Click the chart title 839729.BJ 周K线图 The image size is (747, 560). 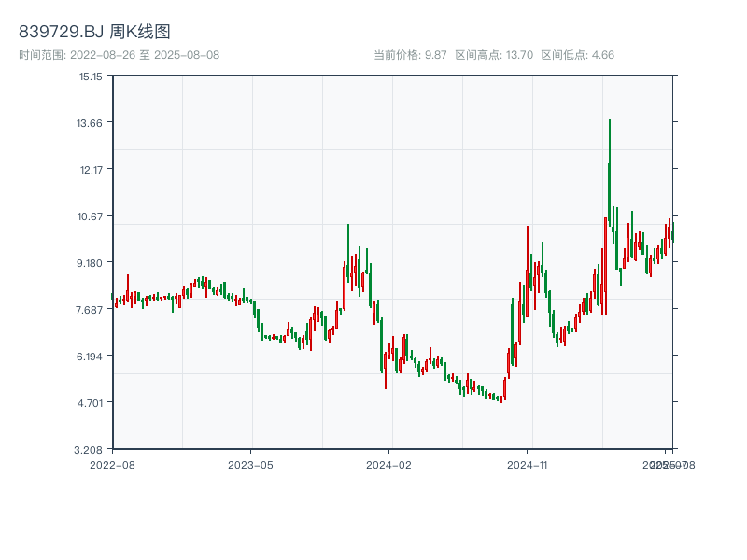[94, 32]
